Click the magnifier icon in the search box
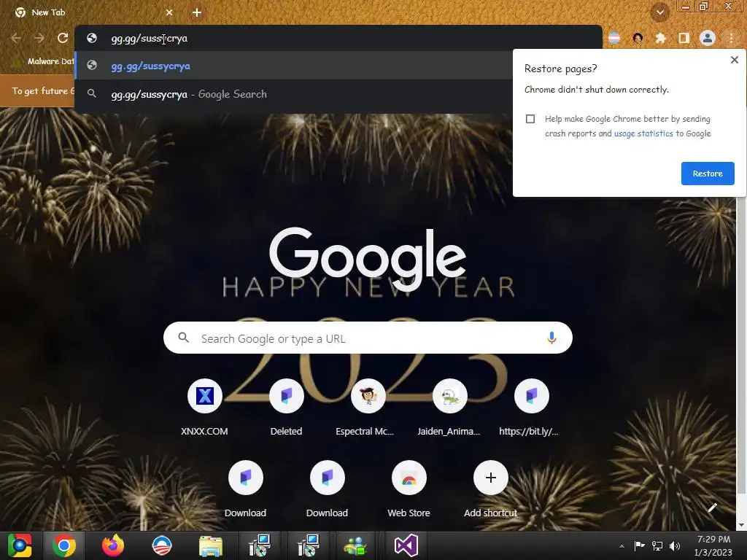747x560 pixels. click(183, 338)
